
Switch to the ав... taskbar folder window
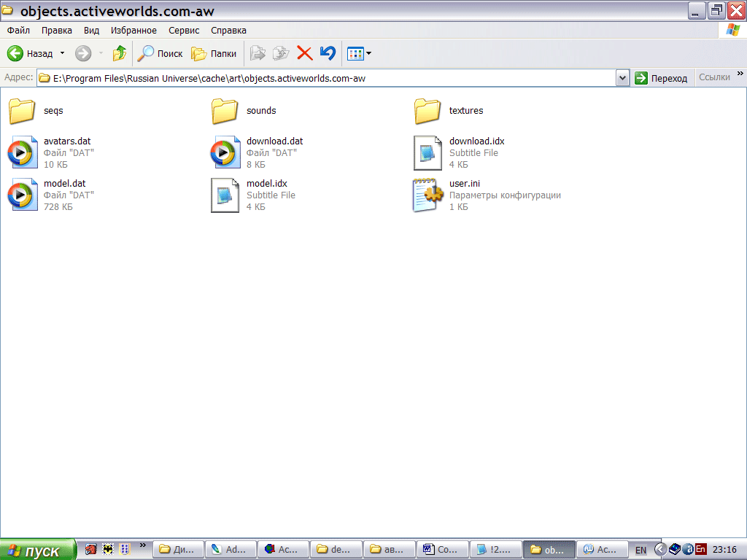point(390,550)
